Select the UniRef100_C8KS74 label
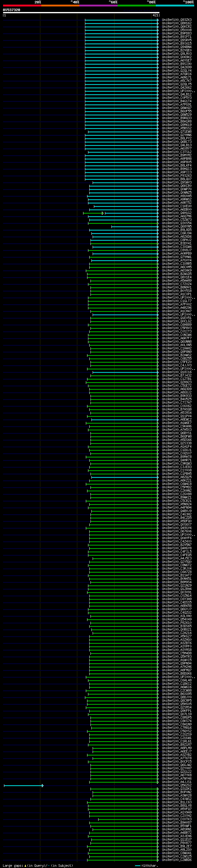Screen dimensions: 197x868 click(177, 721)
